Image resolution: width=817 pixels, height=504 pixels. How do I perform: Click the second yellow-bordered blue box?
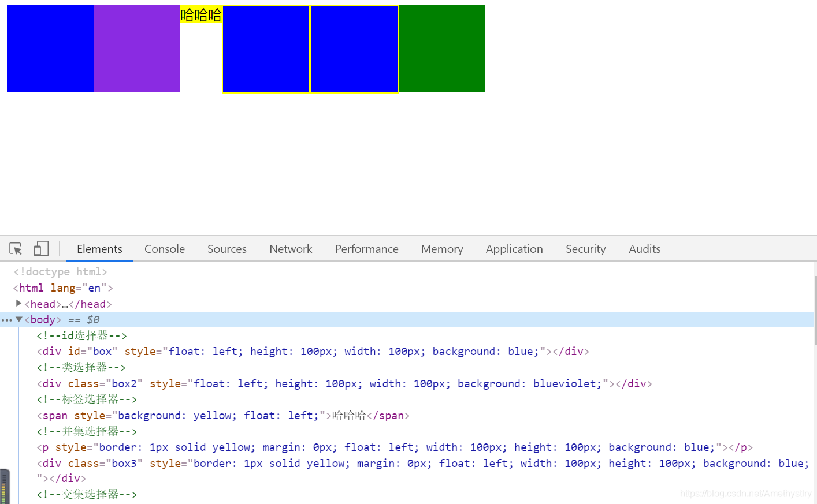click(354, 49)
